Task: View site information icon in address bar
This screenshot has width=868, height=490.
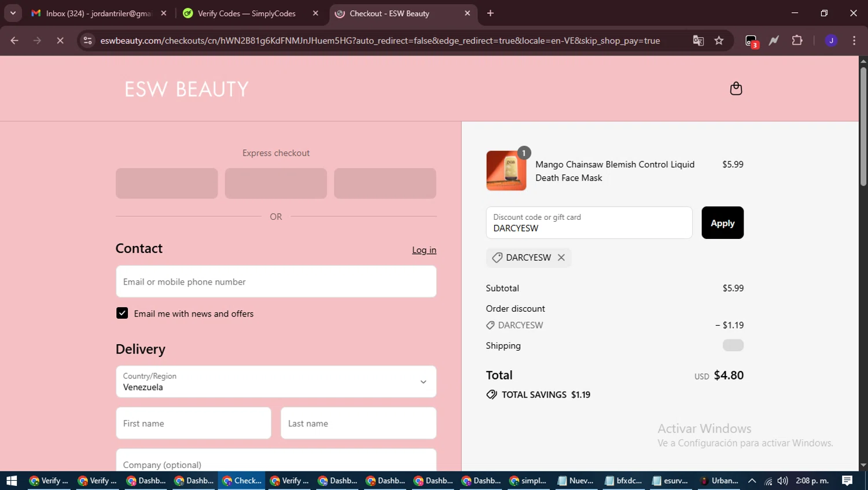Action: click(87, 40)
